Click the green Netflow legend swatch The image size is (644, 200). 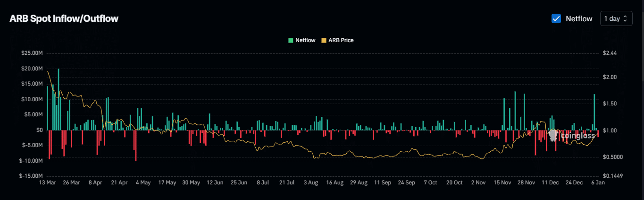(291, 40)
